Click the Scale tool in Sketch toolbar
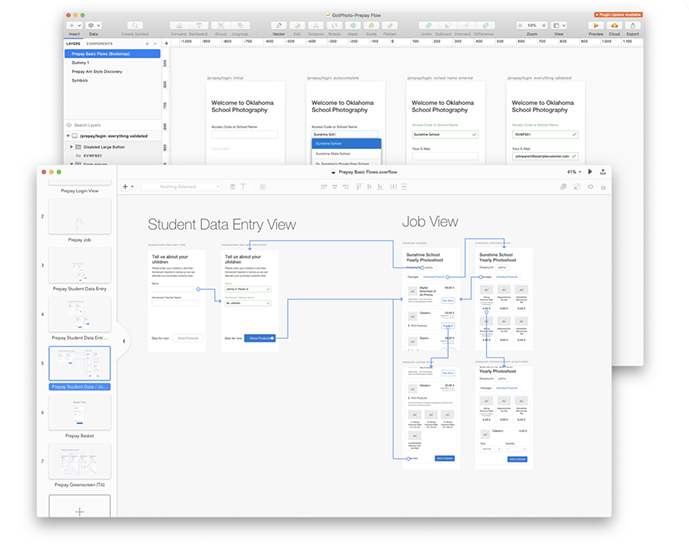Image resolution: width=689 pixels, height=544 pixels. tap(371, 25)
